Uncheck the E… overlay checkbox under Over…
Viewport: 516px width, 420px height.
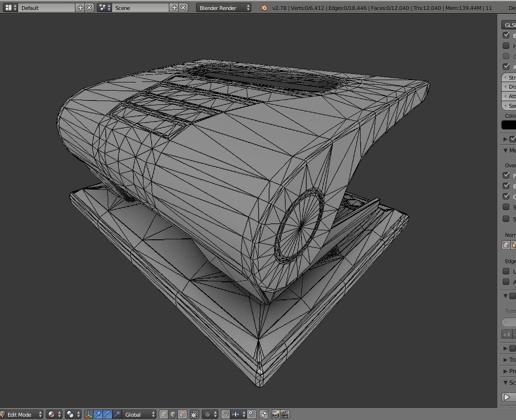point(506,186)
